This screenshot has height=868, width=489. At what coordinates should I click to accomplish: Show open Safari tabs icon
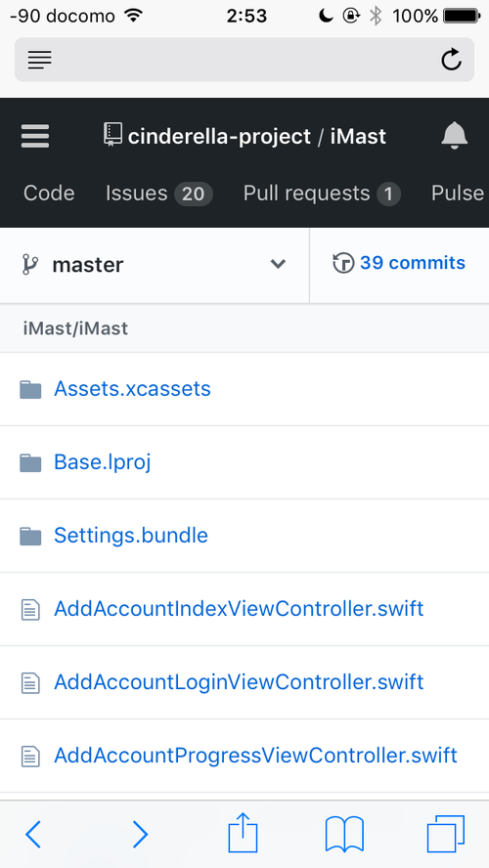click(446, 834)
